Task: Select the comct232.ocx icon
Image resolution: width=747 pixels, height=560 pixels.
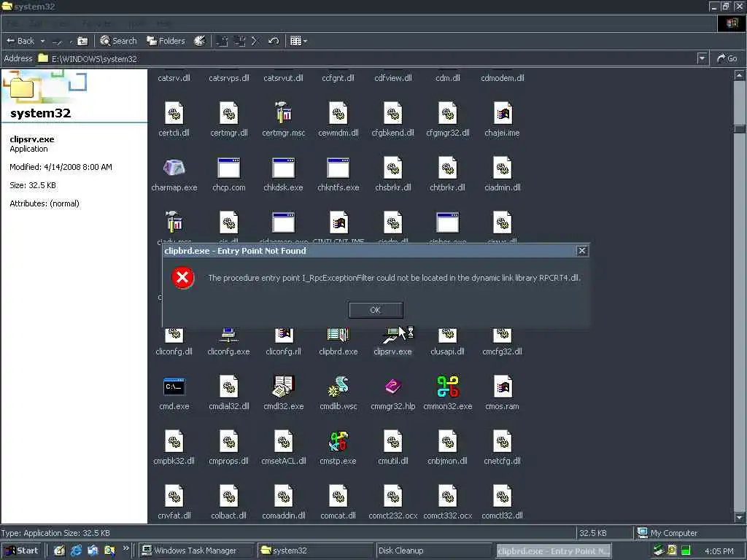Action: pos(393,496)
